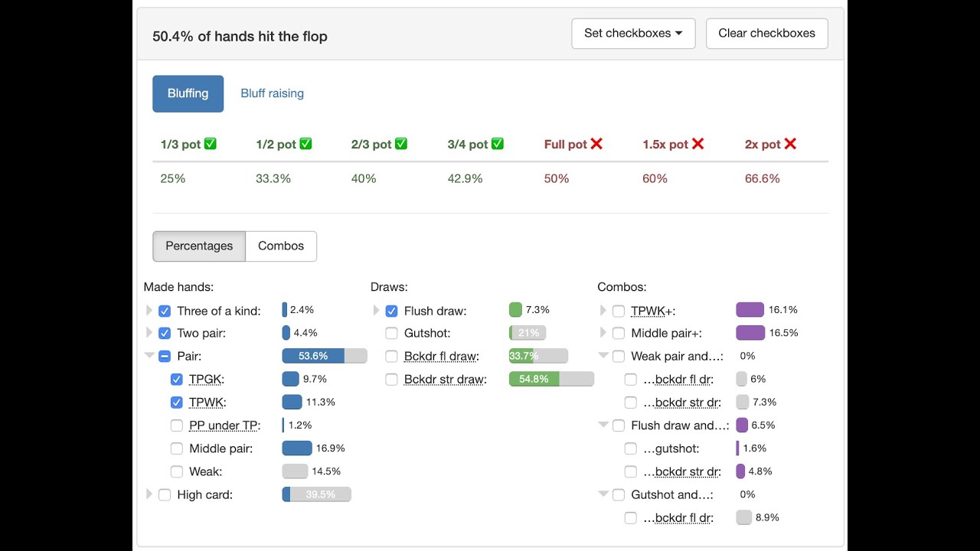The height and width of the screenshot is (551, 980).
Task: Collapse the Weak pair and… group
Action: pos(603,356)
